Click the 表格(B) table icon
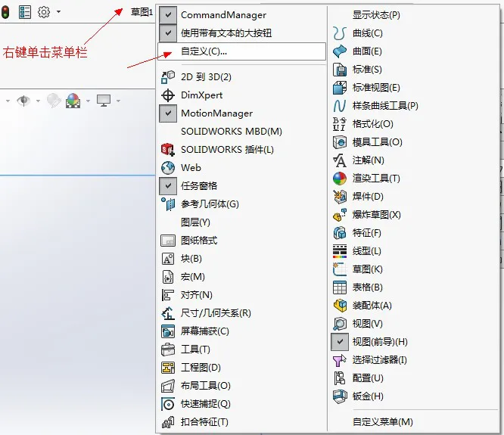 340,287
